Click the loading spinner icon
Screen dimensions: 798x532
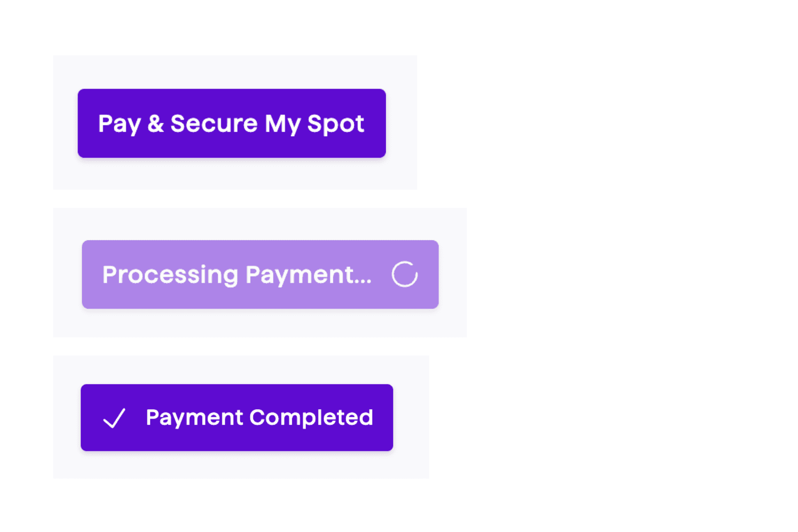[404, 274]
